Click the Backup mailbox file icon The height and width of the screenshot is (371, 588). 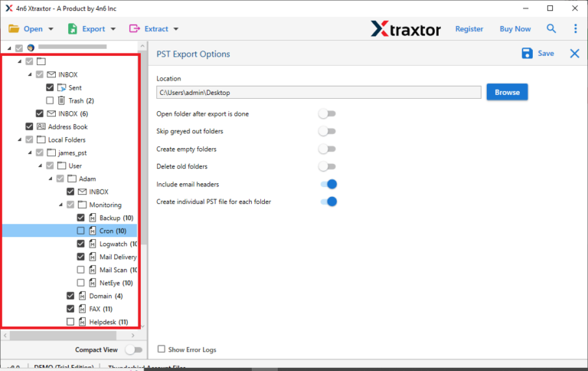click(92, 218)
